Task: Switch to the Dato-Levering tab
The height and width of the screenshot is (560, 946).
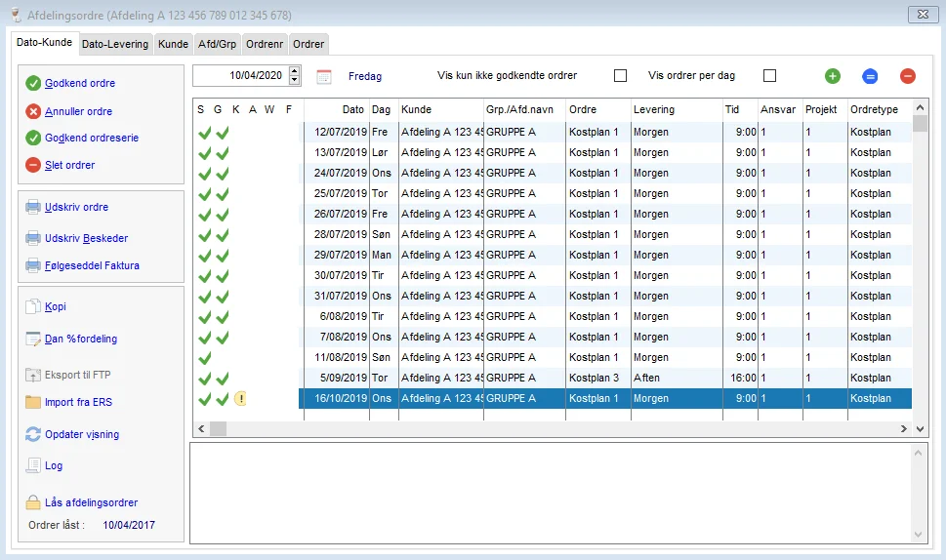Action: (115, 44)
